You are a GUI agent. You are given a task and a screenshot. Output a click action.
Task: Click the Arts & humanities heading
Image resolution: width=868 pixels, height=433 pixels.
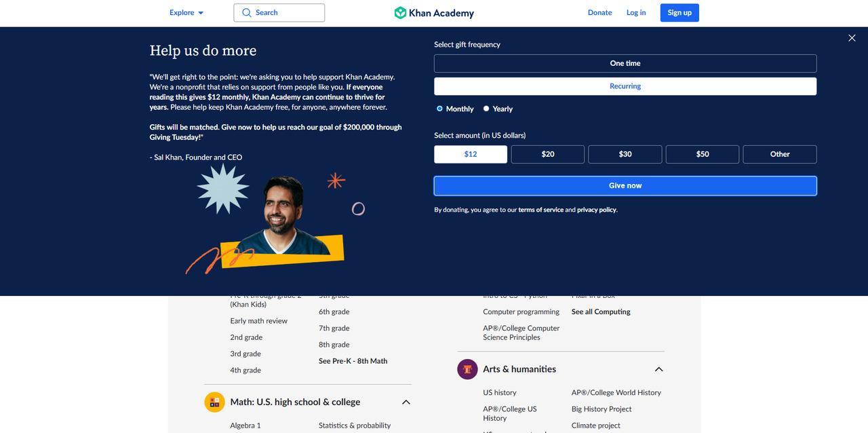coord(519,369)
